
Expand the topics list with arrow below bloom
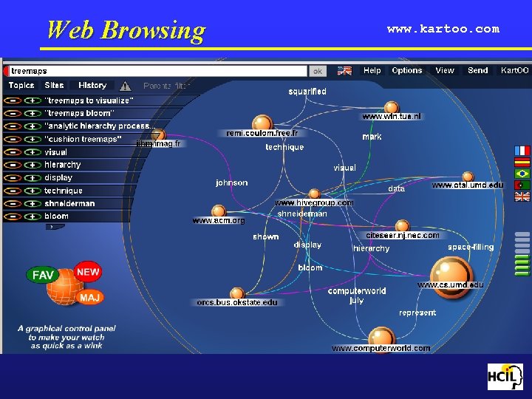(55, 227)
